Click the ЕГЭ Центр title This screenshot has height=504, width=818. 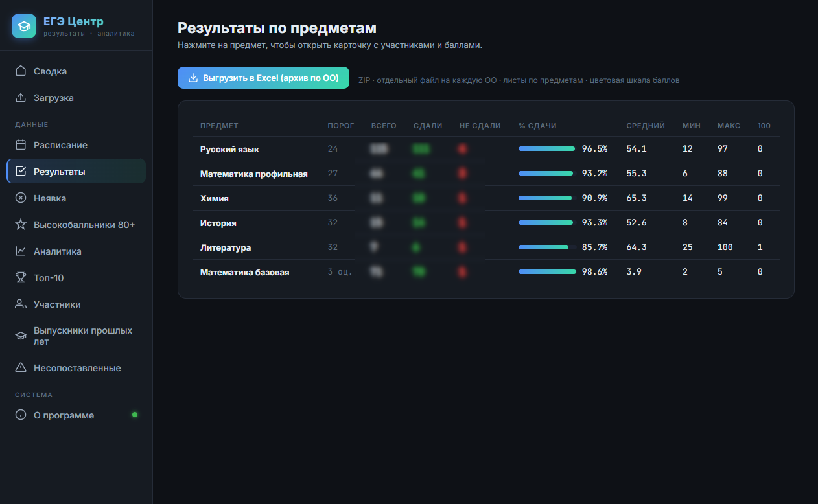[x=73, y=22]
